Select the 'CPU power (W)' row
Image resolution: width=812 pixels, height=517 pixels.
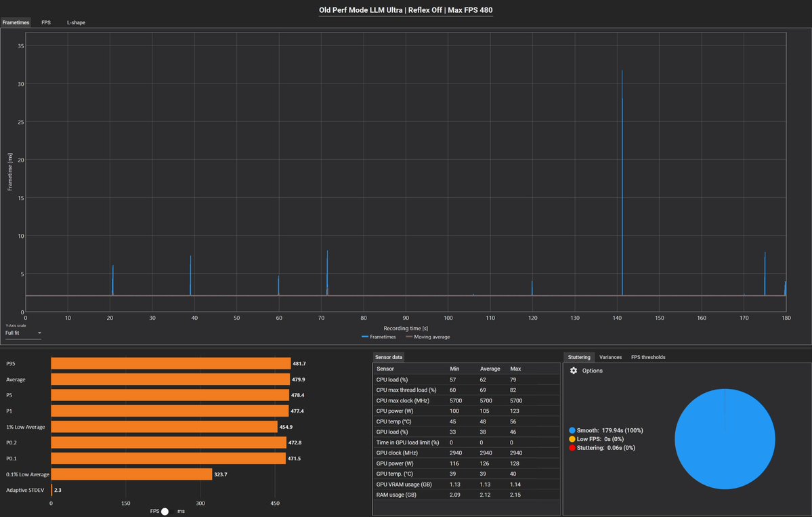click(x=466, y=411)
